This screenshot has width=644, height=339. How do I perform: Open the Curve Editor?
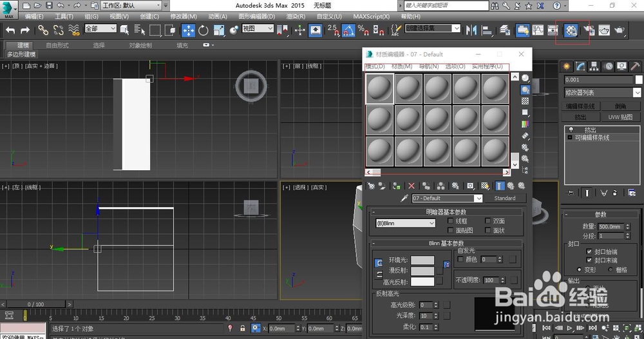pyautogui.click(x=538, y=30)
